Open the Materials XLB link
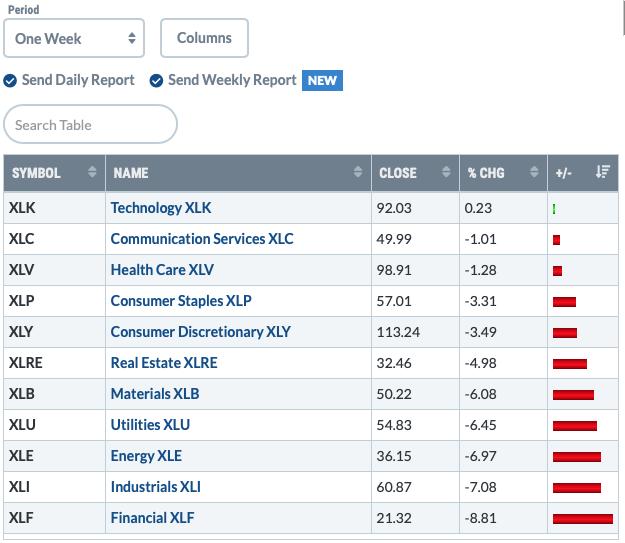This screenshot has width=625, height=543. (155, 394)
